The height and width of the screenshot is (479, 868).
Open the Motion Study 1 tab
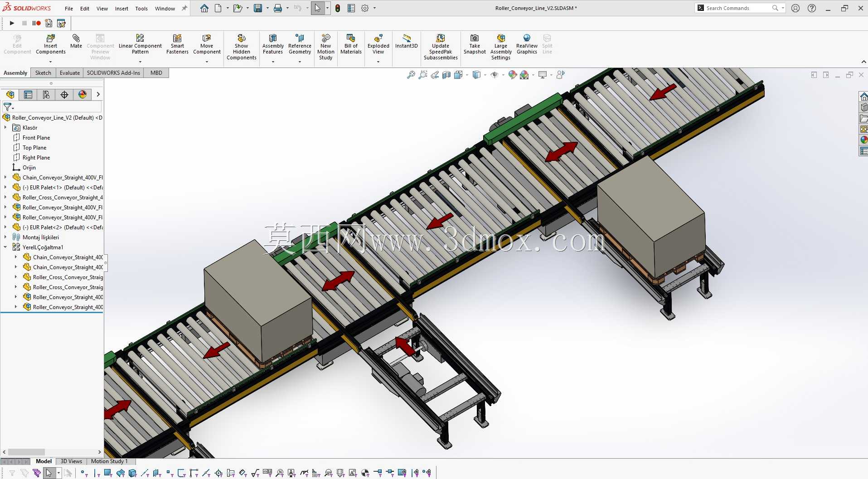[x=109, y=461]
